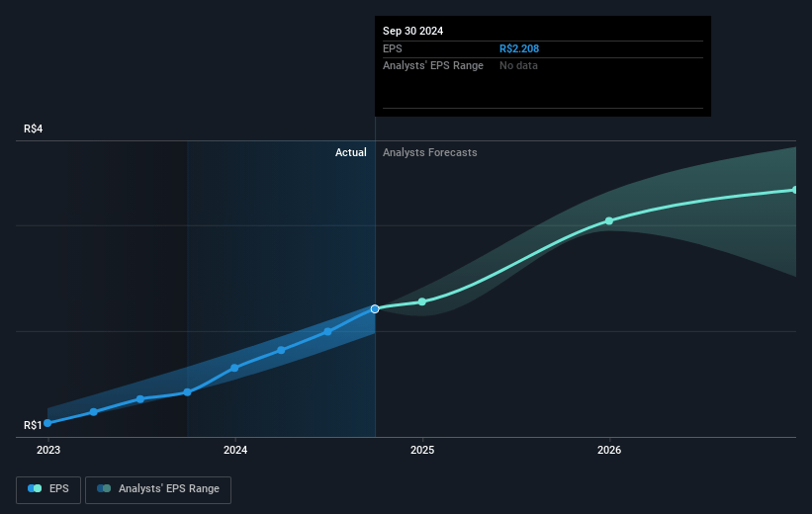Toggle the Analysts' EPS Range legend button
This screenshot has width=812, height=514.
click(x=158, y=489)
